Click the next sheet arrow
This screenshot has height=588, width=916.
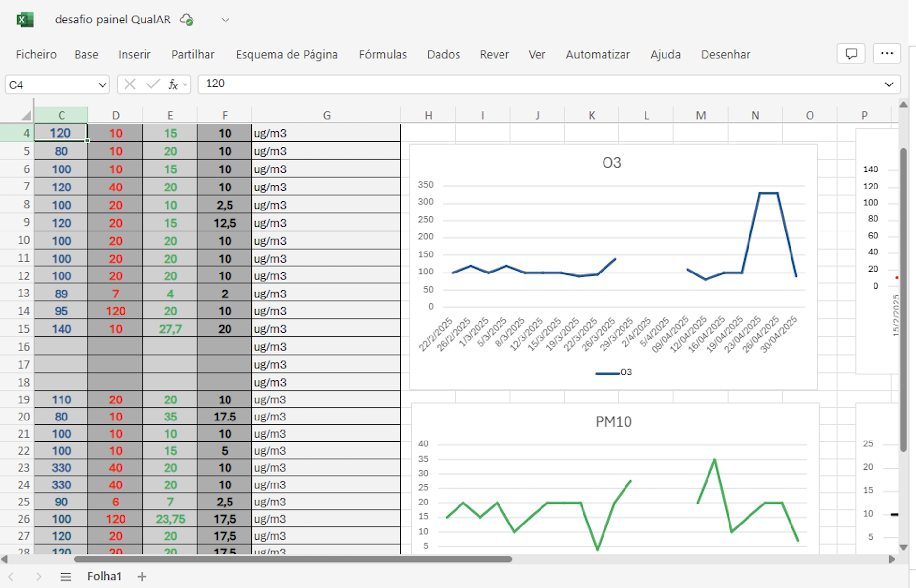coord(38,577)
